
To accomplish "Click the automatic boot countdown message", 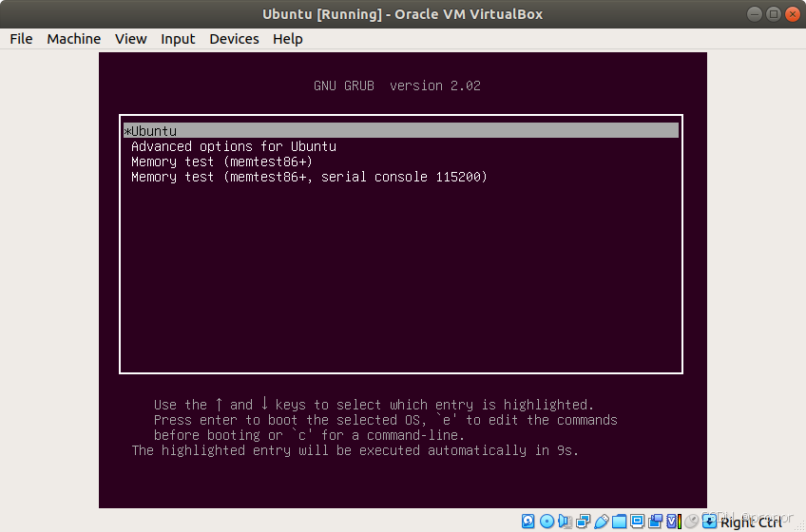I will click(x=355, y=451).
